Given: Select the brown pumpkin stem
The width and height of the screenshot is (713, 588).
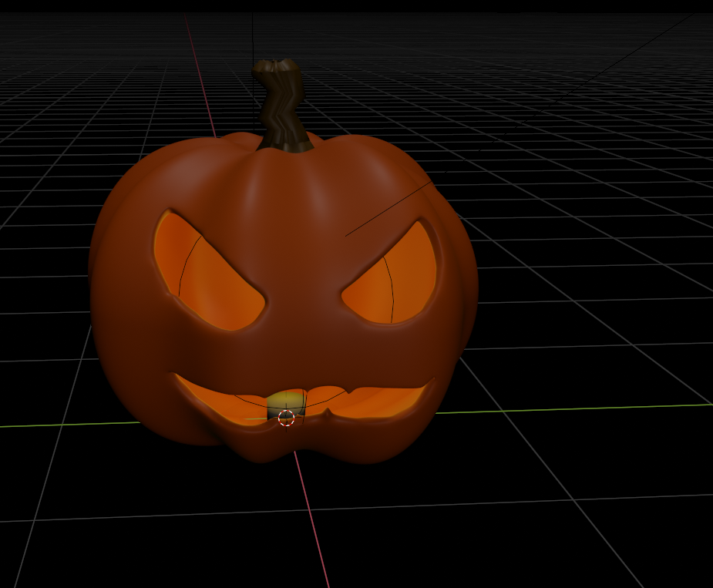Looking at the screenshot, I should point(283,106).
